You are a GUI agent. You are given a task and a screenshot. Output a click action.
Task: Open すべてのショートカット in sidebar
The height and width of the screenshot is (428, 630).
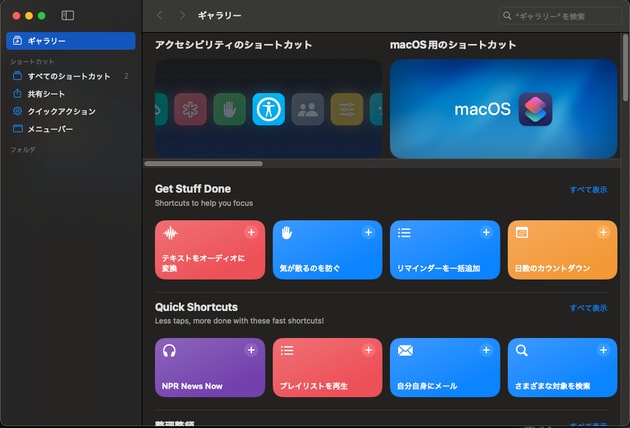pyautogui.click(x=71, y=76)
